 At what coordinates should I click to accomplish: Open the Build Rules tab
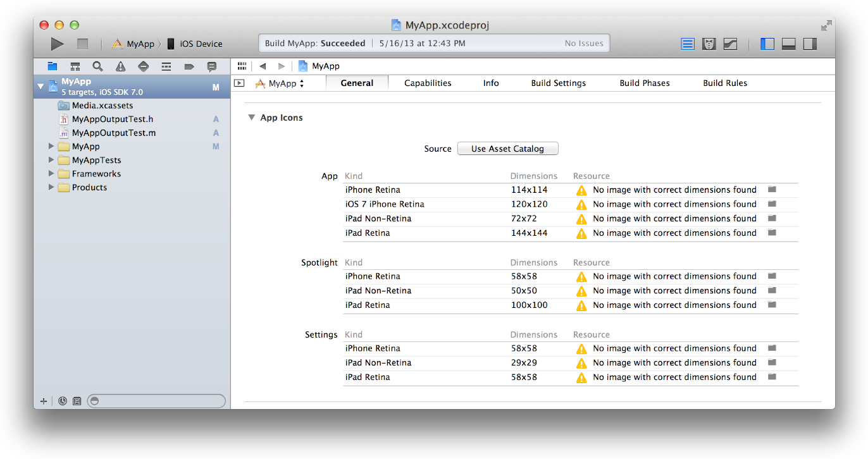(x=725, y=83)
